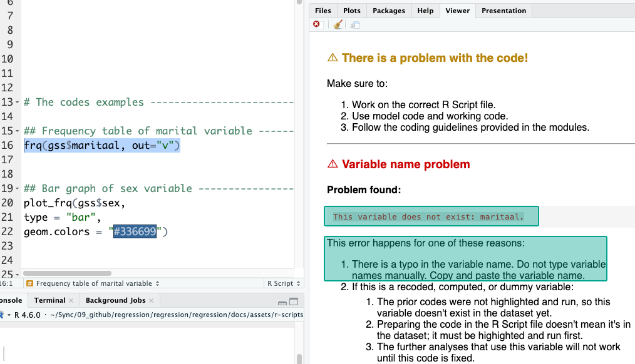Click the '# The codes examples' comment line

(x=83, y=103)
